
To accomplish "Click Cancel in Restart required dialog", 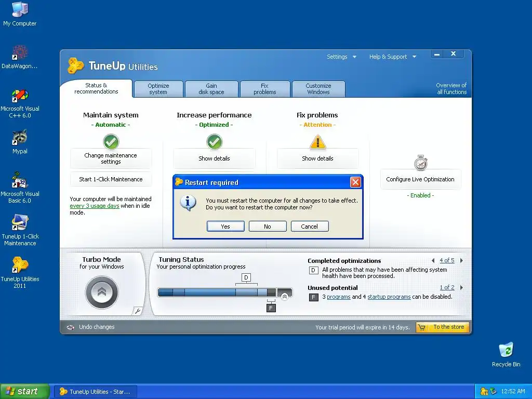I will pyautogui.click(x=310, y=227).
